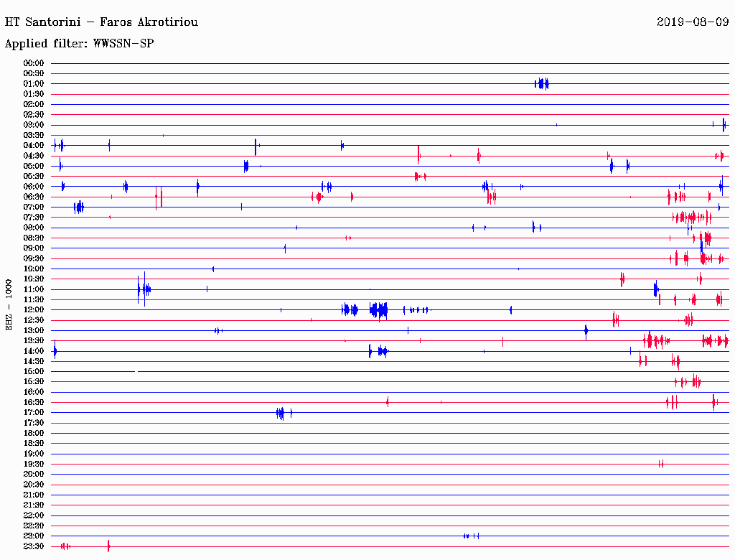Image resolution: width=735 pixels, height=560 pixels.
Task: Select the 18:00 time label
Action: [34, 434]
